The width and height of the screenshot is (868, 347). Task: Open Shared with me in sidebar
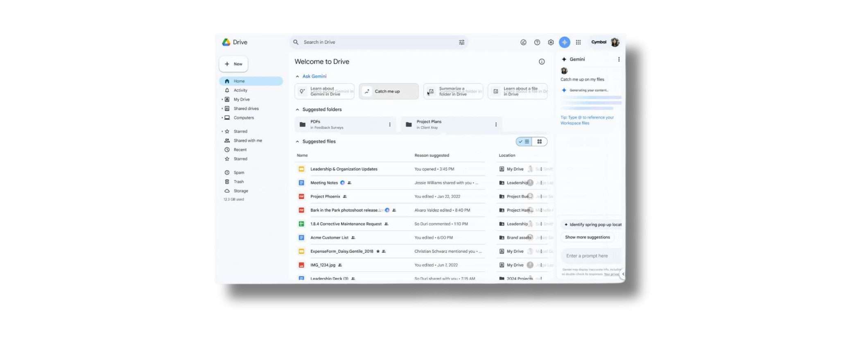(247, 141)
